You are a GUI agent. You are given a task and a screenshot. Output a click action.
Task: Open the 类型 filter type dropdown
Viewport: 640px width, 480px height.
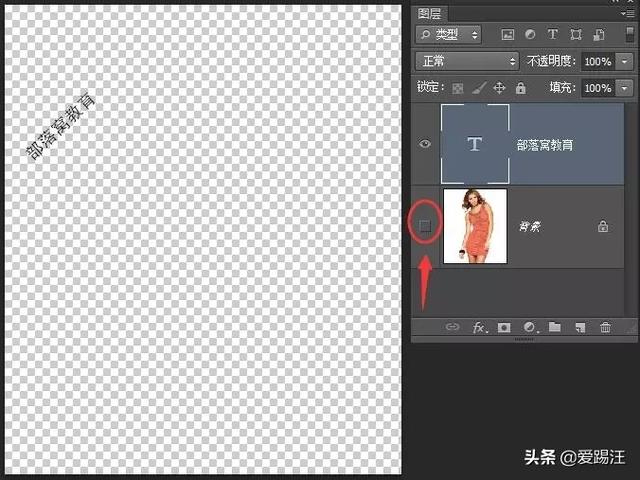click(448, 35)
